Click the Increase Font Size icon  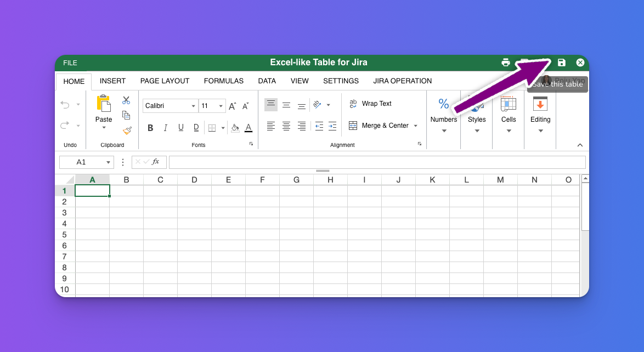coord(232,104)
